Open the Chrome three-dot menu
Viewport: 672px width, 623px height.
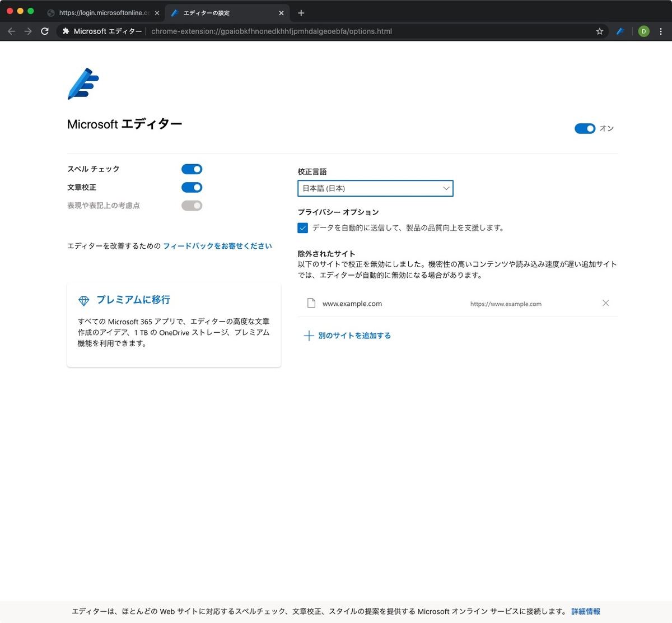point(661,31)
